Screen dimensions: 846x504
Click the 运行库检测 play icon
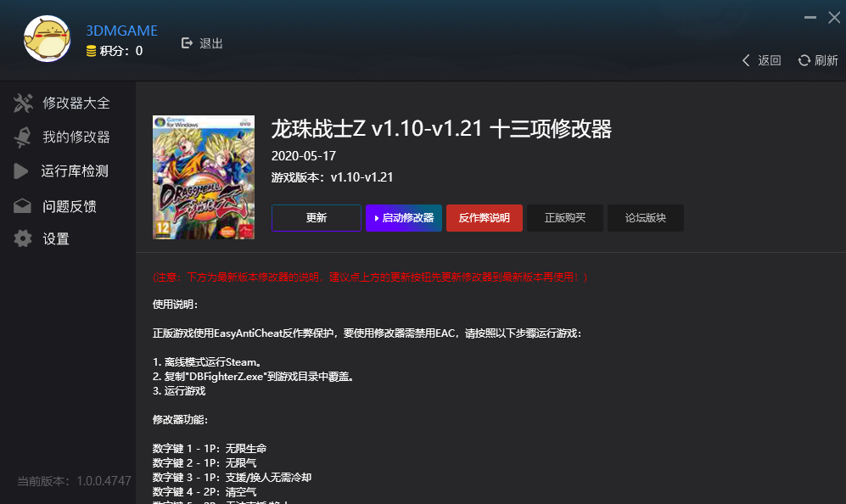21,171
